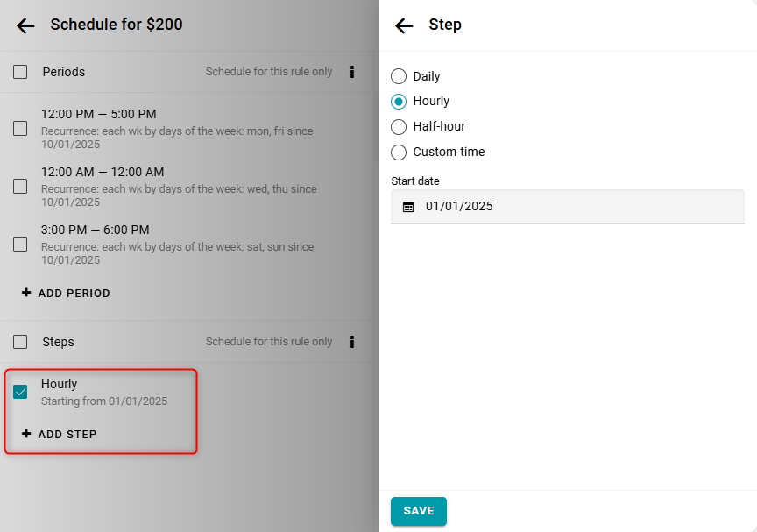Choose the Custom time radio option
Screen dimensions: 757x532
coord(399,153)
